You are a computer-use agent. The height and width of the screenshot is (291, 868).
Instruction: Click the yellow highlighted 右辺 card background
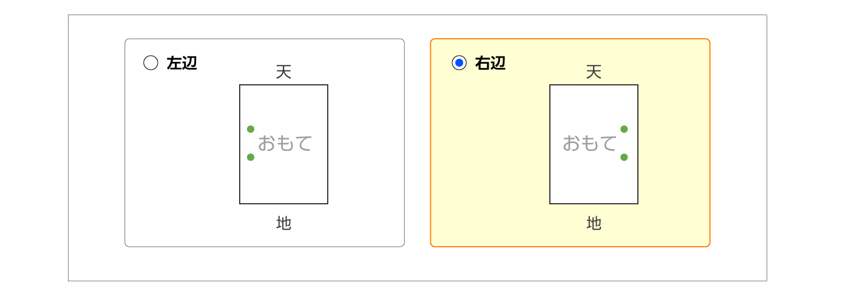point(486,182)
